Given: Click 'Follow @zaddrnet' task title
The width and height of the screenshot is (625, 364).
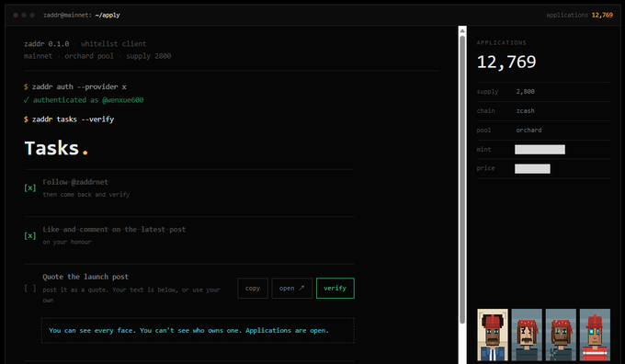Looking at the screenshot, I should (x=75, y=182).
